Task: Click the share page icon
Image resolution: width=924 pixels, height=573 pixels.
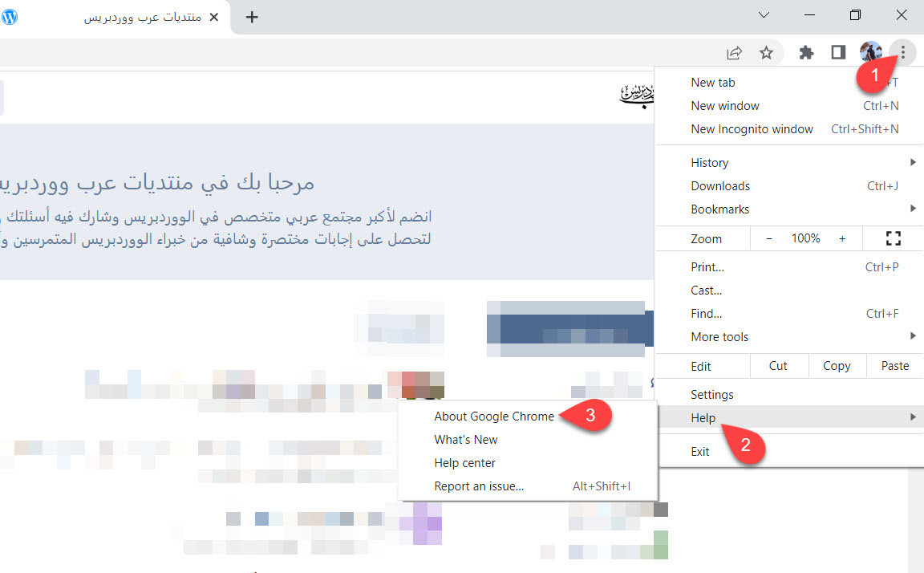Action: [x=734, y=53]
